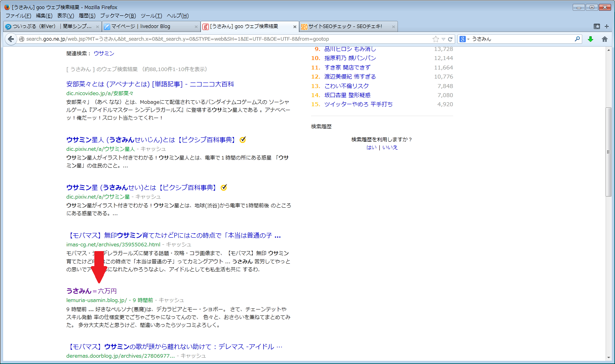Click the related search link ウサミン

(x=104, y=53)
